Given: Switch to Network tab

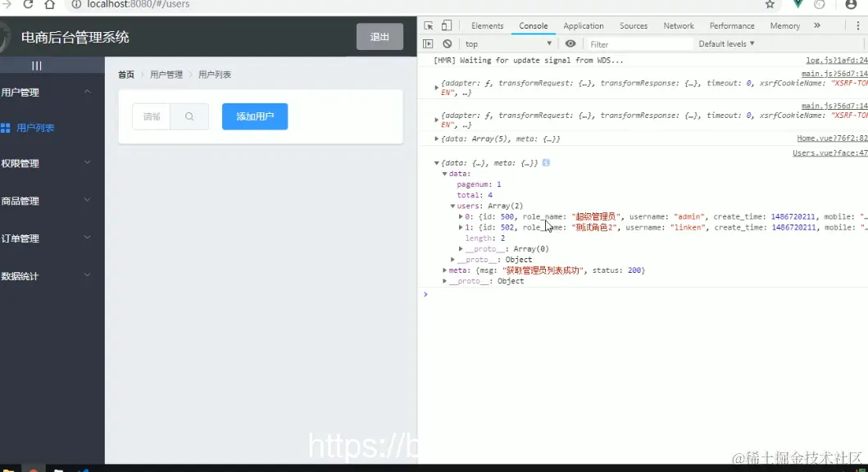Looking at the screenshot, I should pyautogui.click(x=679, y=26).
